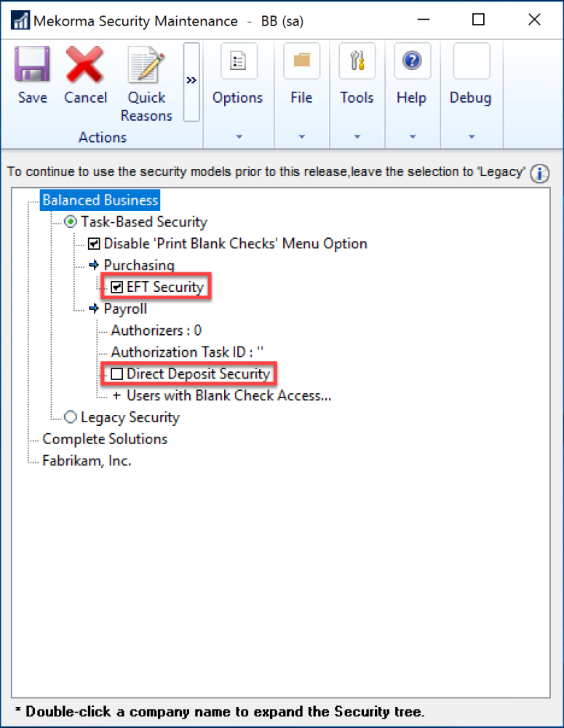Click the blank Debug icon button

point(471,61)
